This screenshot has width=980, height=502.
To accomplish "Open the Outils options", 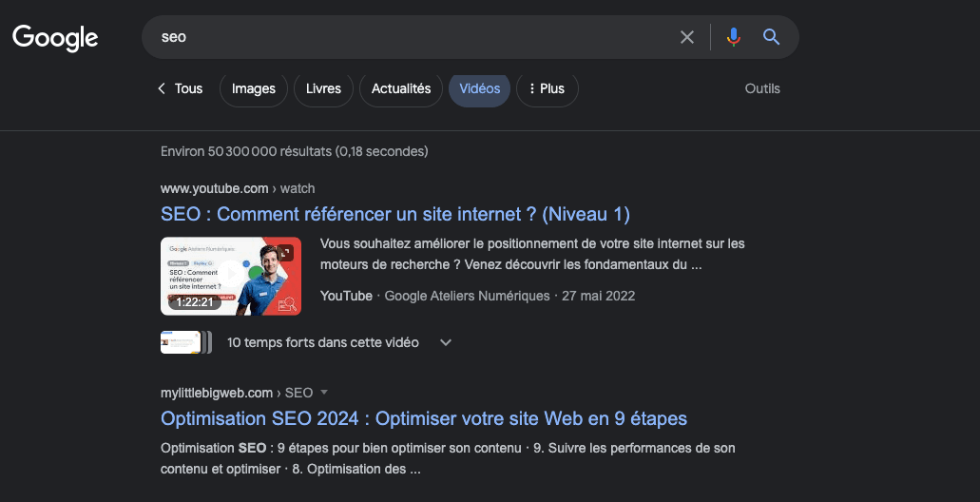I will point(762,88).
